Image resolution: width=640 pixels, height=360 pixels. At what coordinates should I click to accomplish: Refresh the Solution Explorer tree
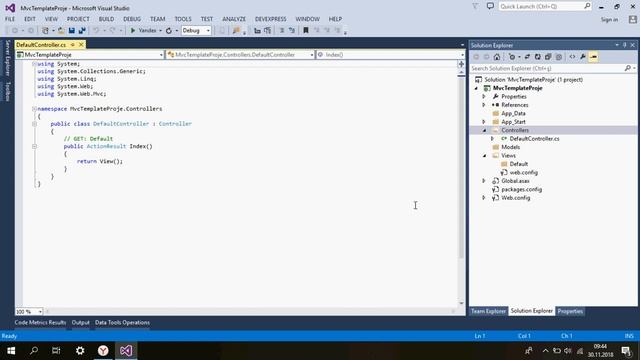pyautogui.click(x=538, y=57)
